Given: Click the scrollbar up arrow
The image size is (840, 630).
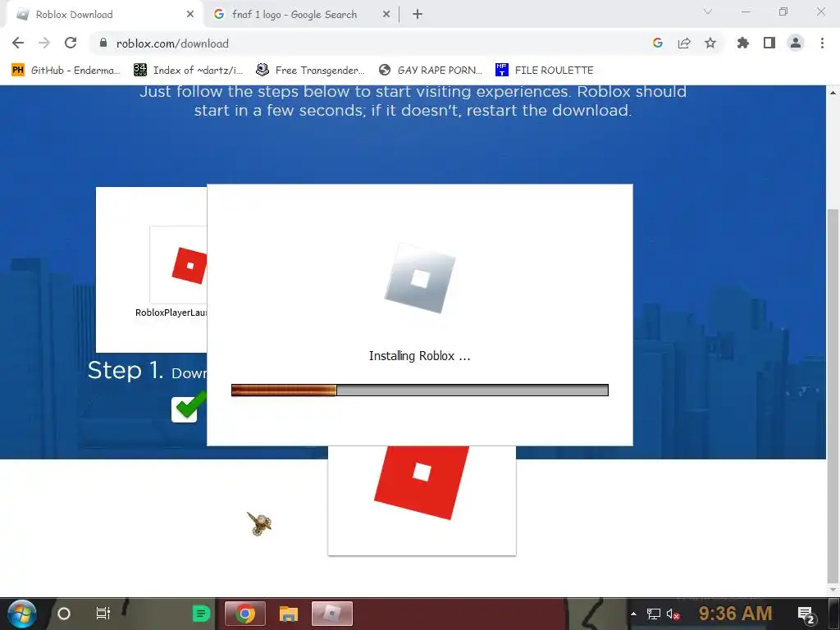Looking at the screenshot, I should [x=833, y=93].
